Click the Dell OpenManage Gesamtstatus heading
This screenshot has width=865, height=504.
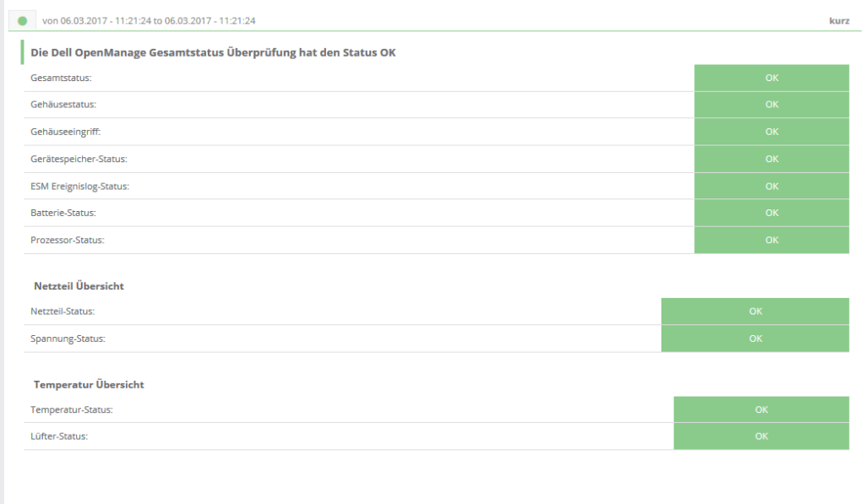tap(214, 52)
